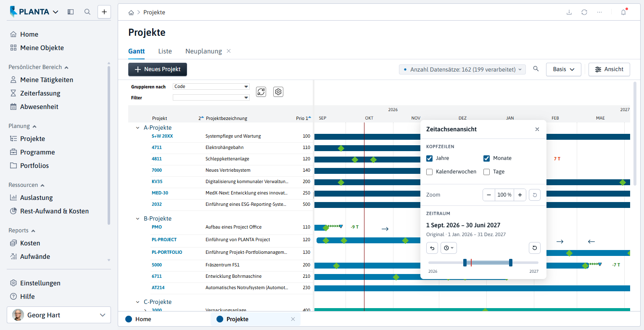Open the three-dots more options menu
Image resolution: width=644 pixels, height=330 pixels.
coord(599,12)
